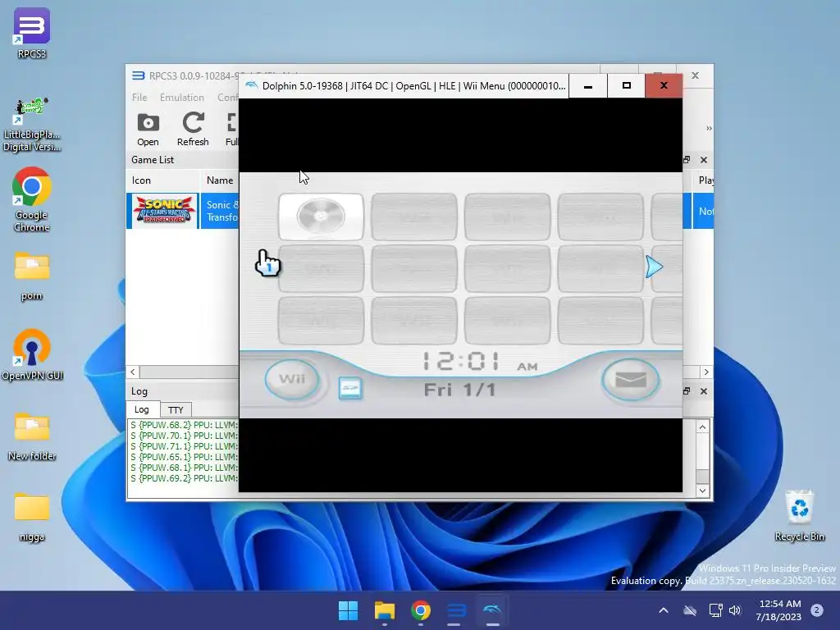Click the 'Game List' panel title
The height and width of the screenshot is (630, 840).
[x=153, y=160]
